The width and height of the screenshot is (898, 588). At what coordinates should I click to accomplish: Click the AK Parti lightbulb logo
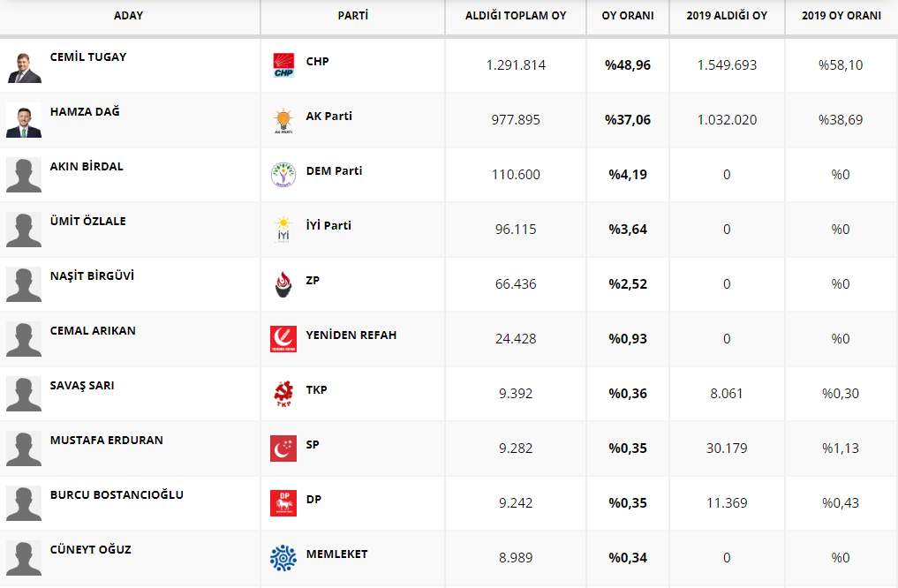coord(283,120)
